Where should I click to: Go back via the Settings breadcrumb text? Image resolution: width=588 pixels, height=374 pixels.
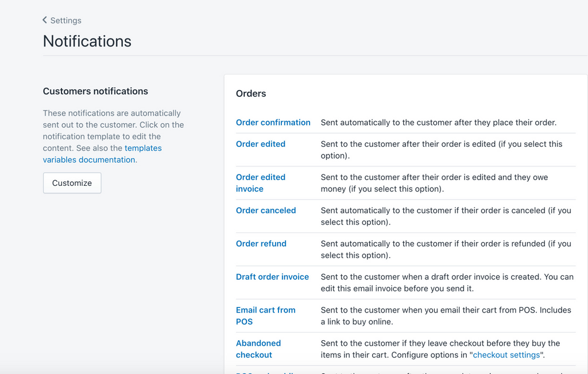(65, 21)
